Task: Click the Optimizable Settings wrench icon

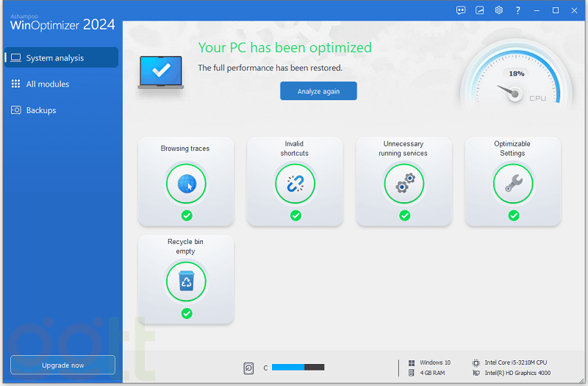Action: click(x=513, y=184)
